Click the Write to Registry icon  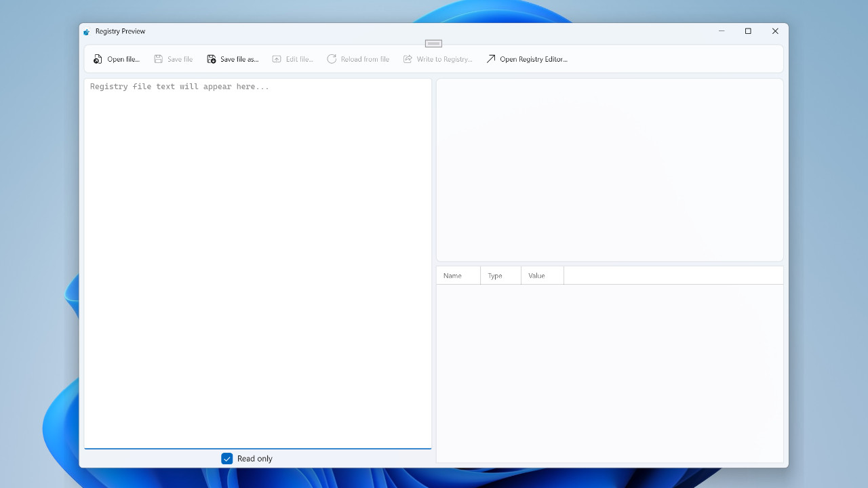point(408,59)
